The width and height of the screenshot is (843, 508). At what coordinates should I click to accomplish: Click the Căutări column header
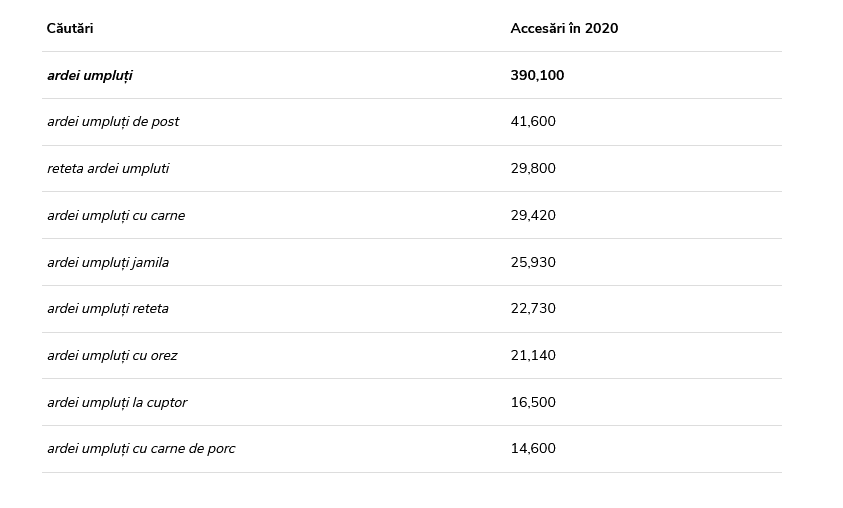(x=70, y=28)
